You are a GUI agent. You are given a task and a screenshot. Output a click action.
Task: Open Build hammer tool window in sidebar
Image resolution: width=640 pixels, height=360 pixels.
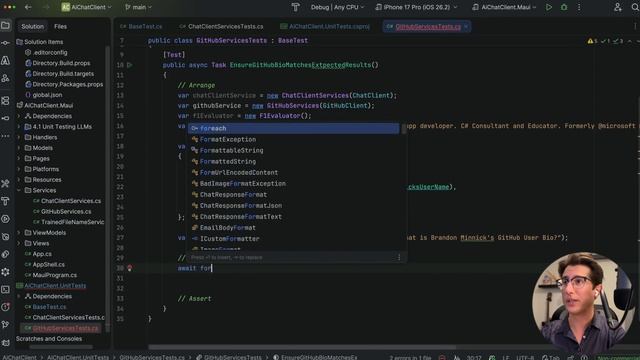coord(5,201)
